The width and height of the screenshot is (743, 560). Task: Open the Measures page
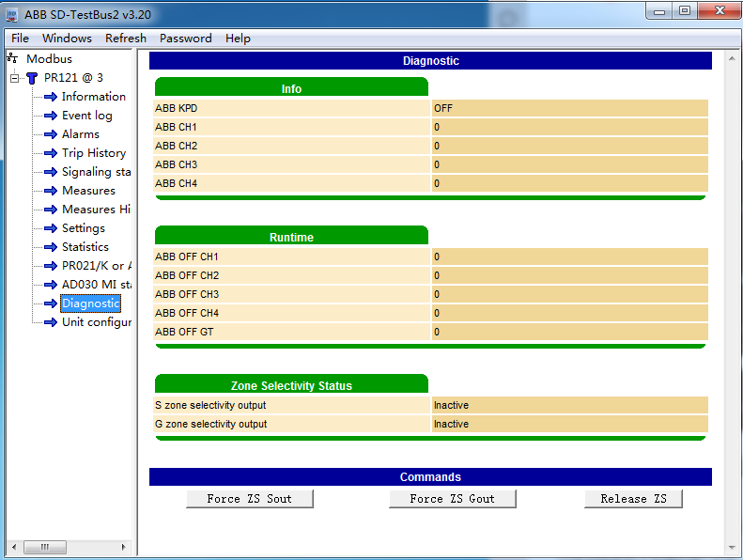click(x=88, y=191)
